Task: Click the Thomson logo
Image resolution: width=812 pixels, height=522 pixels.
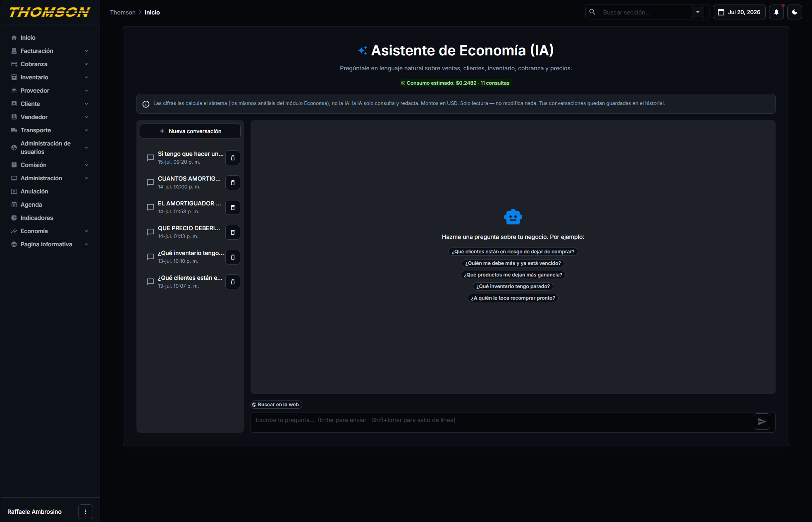Action: tap(50, 12)
